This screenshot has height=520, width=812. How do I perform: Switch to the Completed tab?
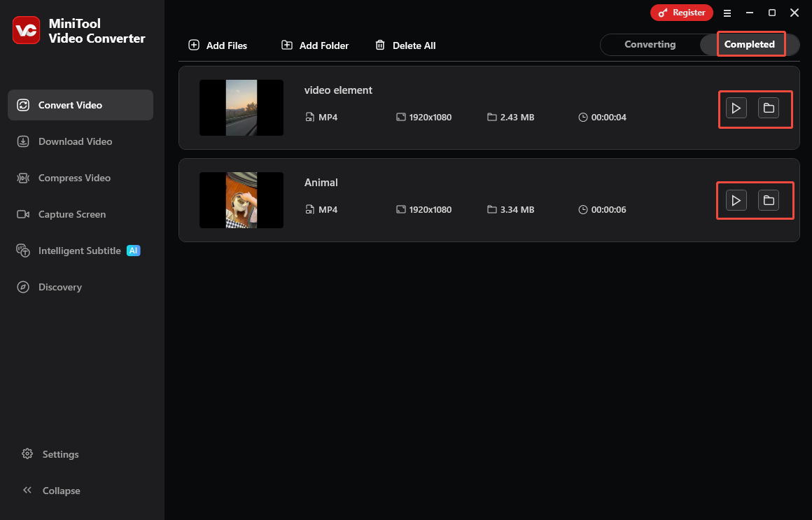pyautogui.click(x=750, y=44)
